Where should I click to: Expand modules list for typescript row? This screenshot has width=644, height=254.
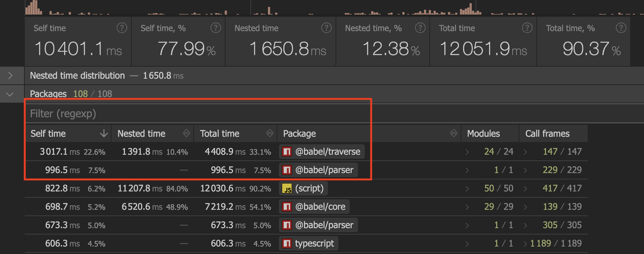(467, 244)
